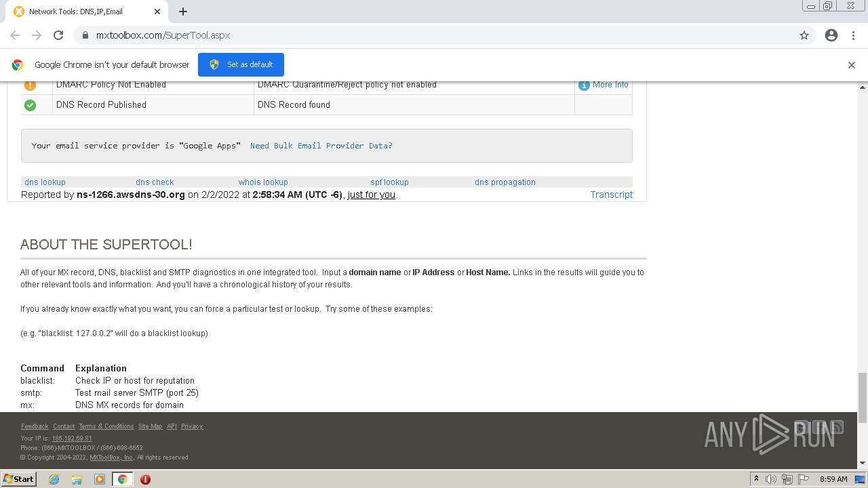The height and width of the screenshot is (488, 868).
Task: Open the MXToolBox, Inc. copyright link
Action: [x=112, y=457]
